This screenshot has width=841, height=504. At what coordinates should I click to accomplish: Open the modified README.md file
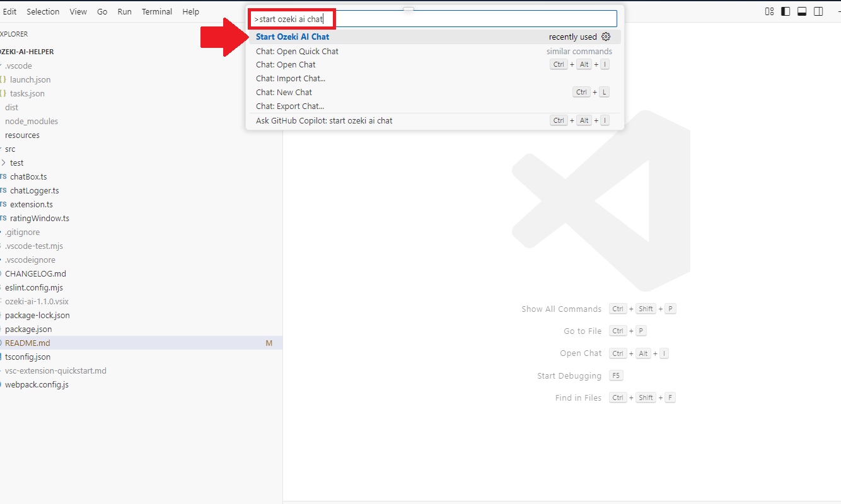141,343
